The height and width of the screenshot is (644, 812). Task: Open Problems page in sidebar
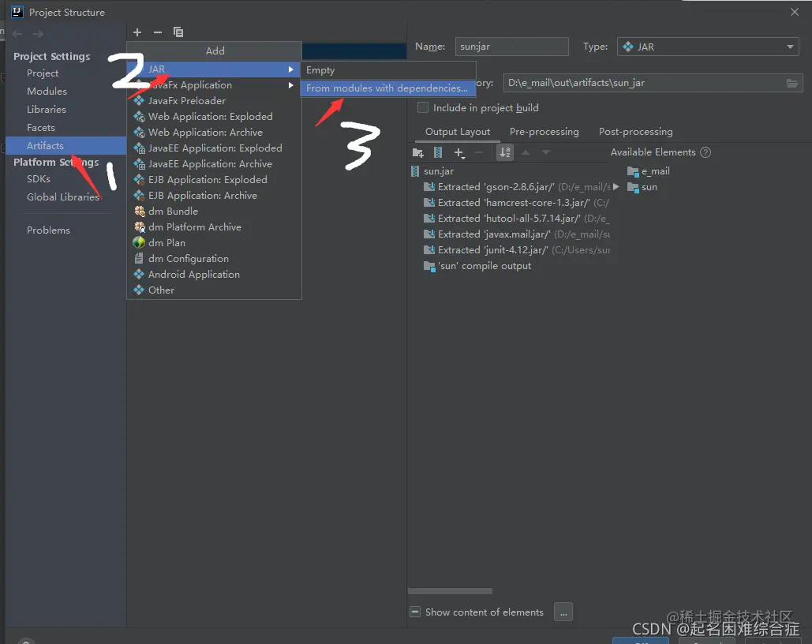point(48,230)
